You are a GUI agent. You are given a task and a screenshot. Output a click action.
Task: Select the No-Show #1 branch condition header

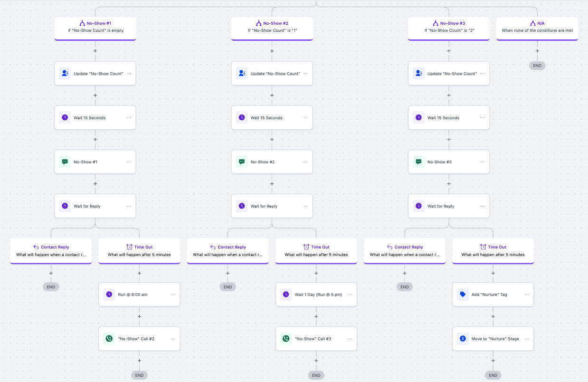(x=95, y=27)
